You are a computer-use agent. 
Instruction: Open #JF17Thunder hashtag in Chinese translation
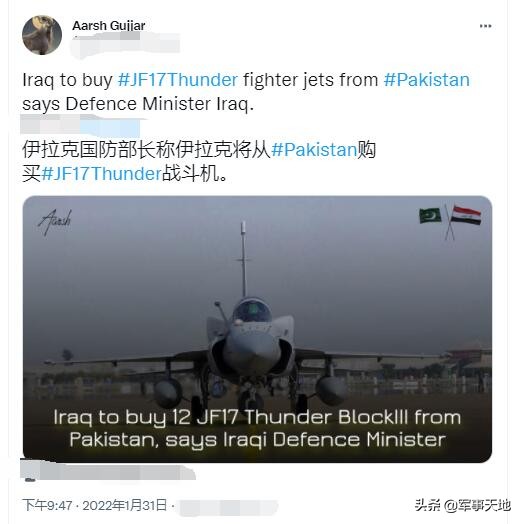pos(102,174)
